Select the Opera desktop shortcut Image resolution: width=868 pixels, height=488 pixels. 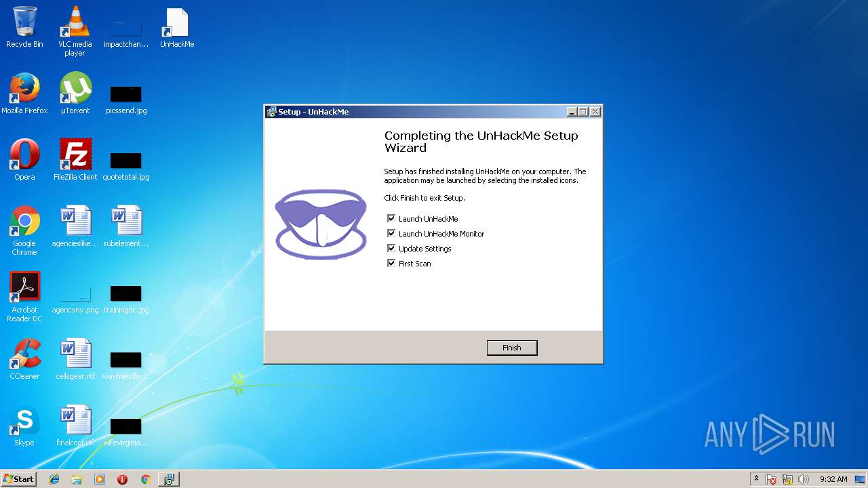click(24, 160)
